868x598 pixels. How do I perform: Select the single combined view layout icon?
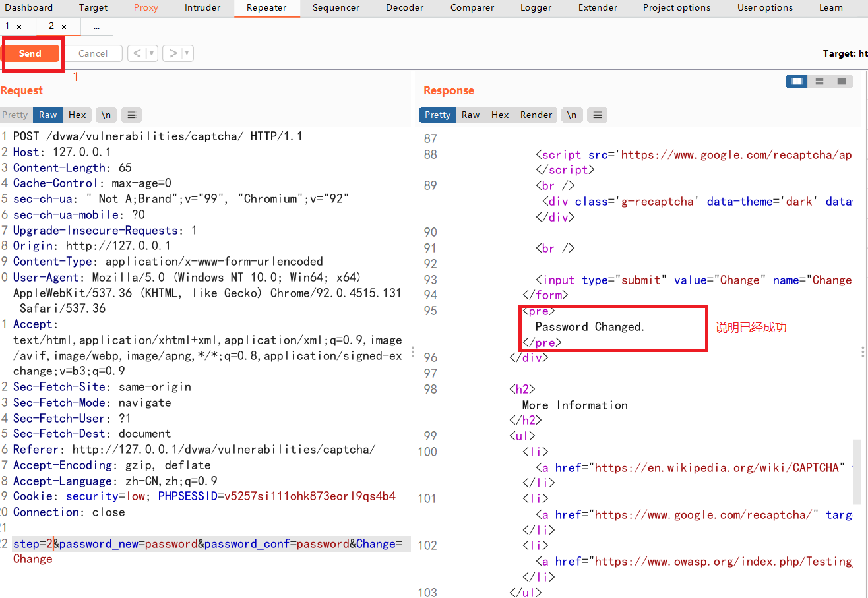coord(842,81)
